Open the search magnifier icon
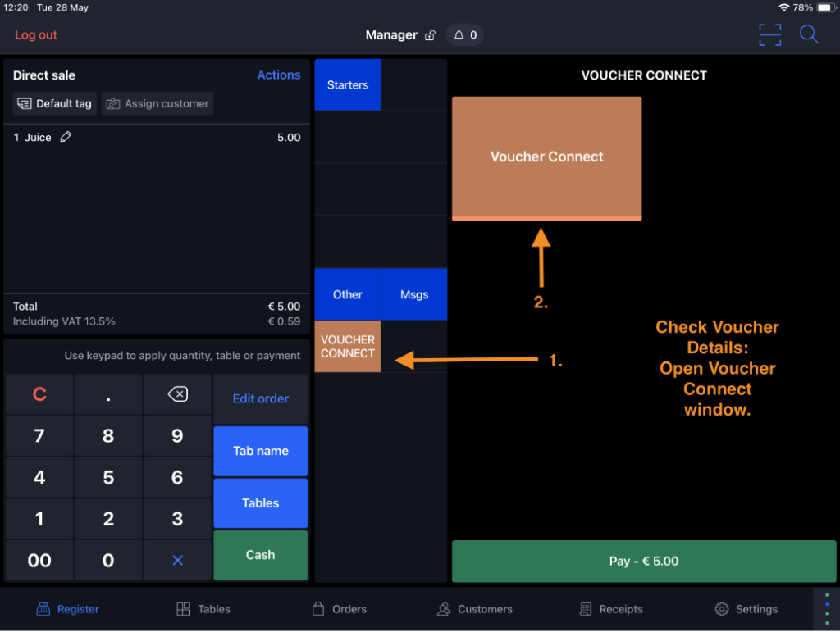Image resolution: width=840 pixels, height=632 pixels. point(809,35)
